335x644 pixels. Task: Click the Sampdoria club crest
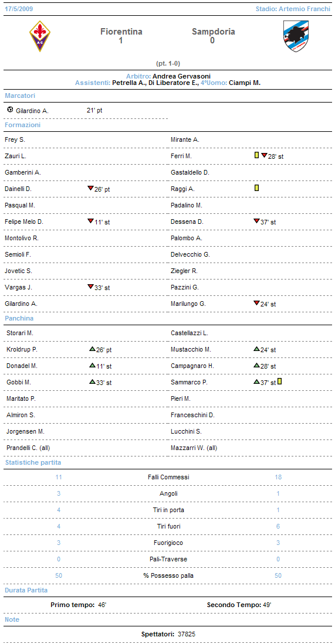coord(296,36)
